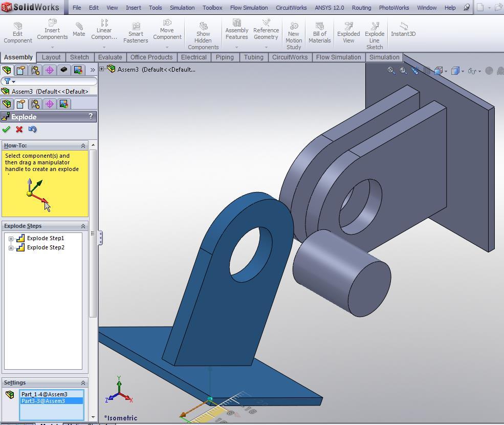
Task: Click the Hide/Show Items glasses icon
Action: pyautogui.click(x=472, y=71)
